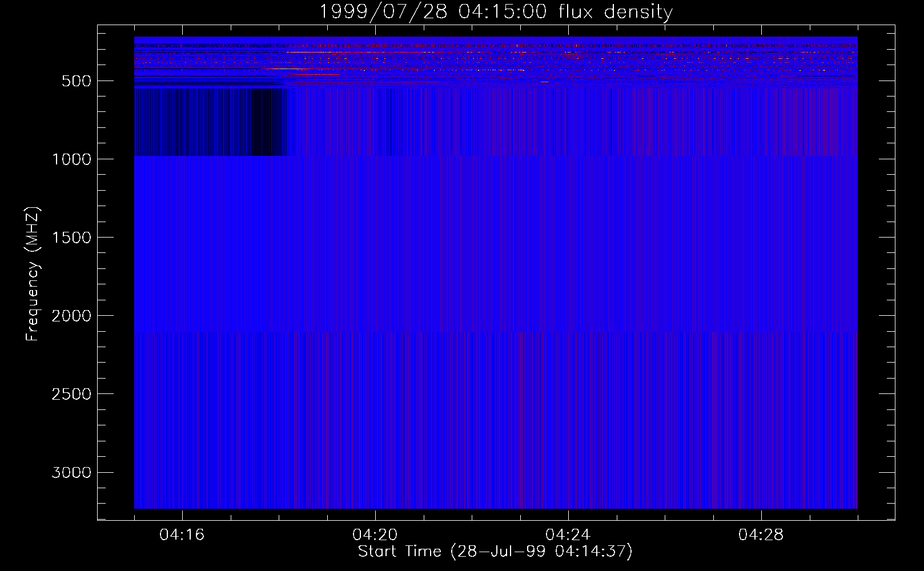
Task: Click the 500 frequency tick label
Action: coord(77,81)
